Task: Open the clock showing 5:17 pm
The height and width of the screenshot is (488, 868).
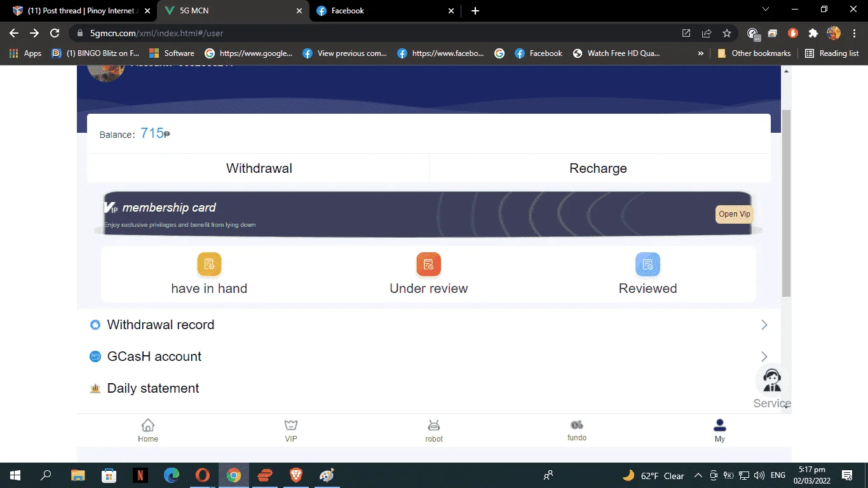Action: click(813, 475)
